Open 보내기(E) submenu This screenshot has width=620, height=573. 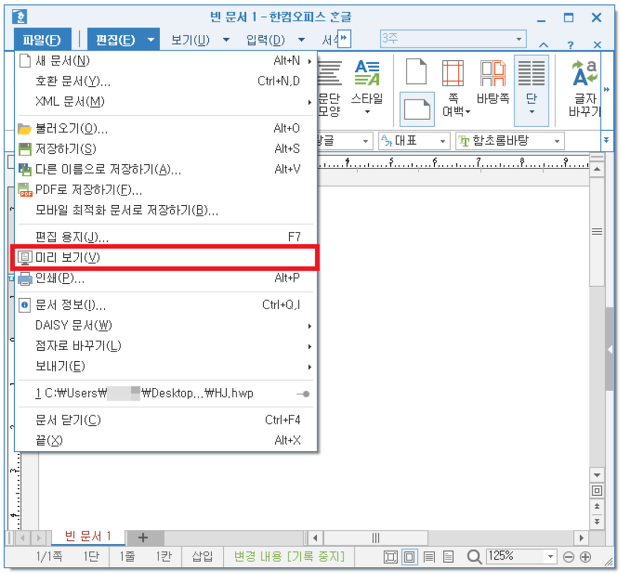(x=165, y=367)
